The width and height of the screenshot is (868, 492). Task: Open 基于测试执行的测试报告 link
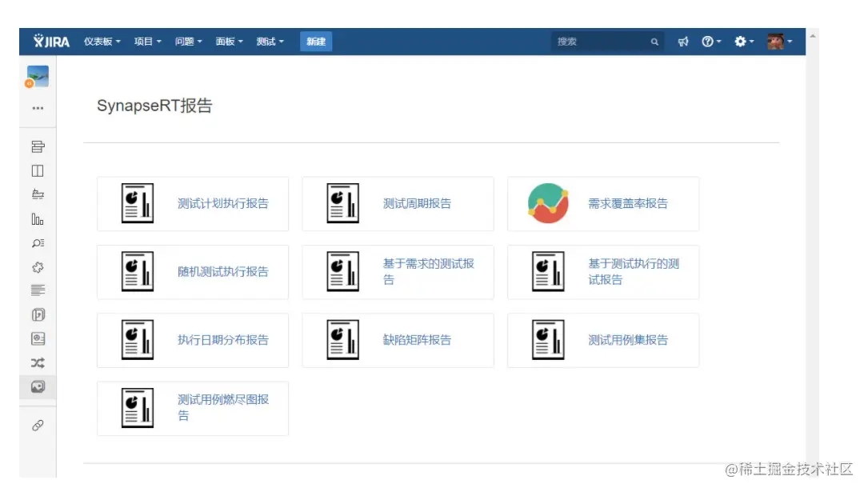[x=634, y=272]
